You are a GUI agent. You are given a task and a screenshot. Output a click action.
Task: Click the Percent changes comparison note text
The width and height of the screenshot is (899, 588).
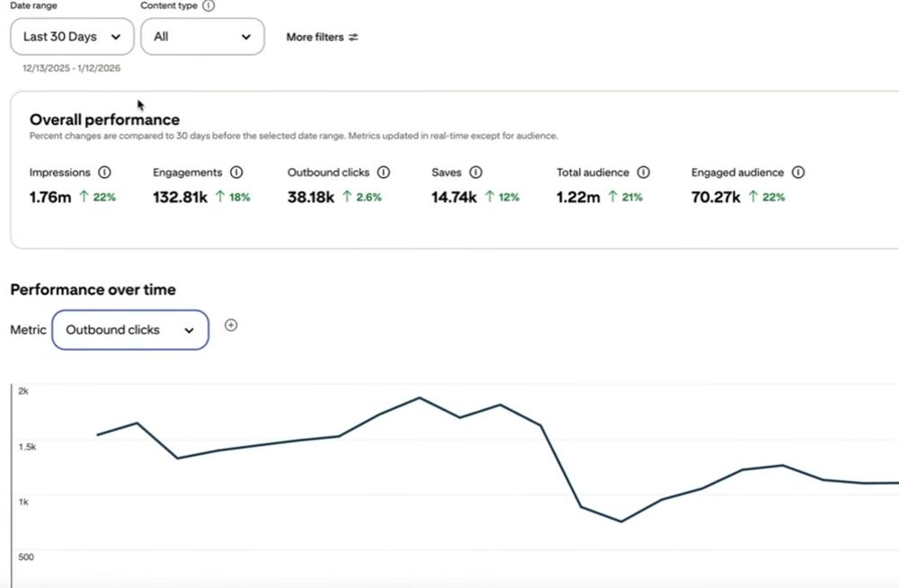point(294,136)
